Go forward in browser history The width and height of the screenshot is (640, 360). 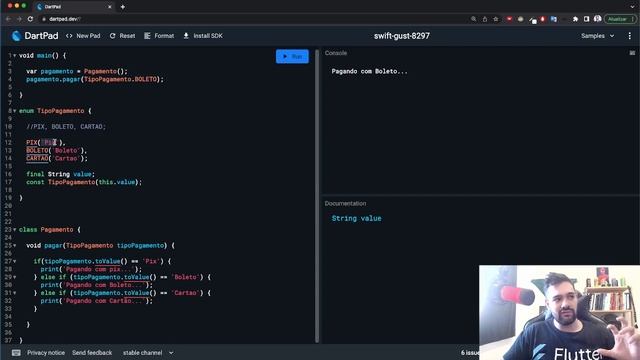click(x=19, y=19)
